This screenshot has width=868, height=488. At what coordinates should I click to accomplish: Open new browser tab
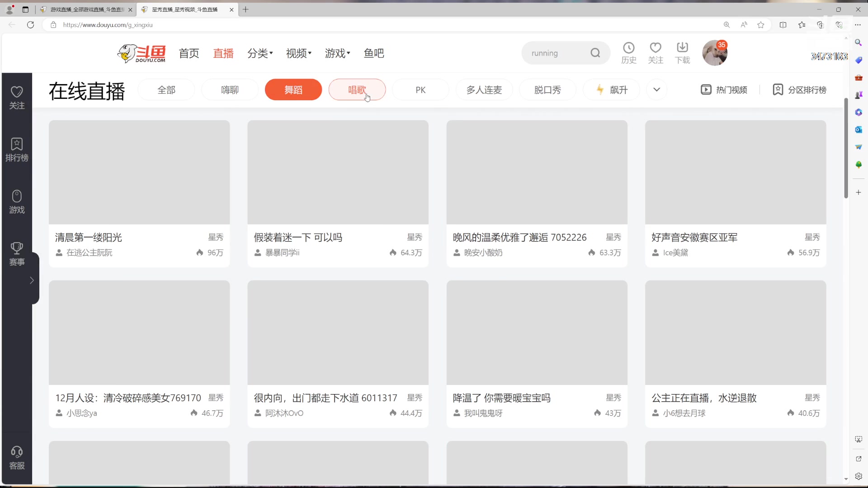(x=245, y=9)
